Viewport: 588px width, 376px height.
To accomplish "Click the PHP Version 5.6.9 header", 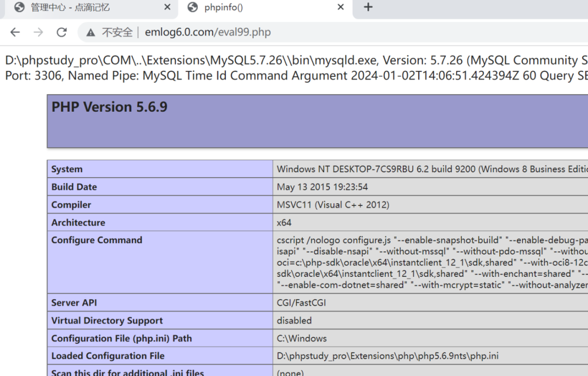I will 109,107.
